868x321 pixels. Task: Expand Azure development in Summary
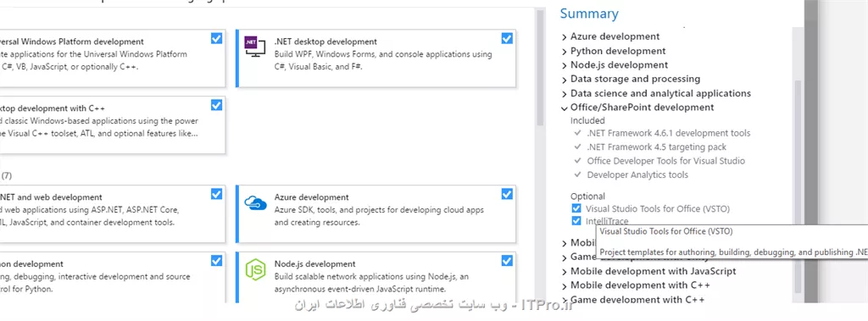[564, 37]
